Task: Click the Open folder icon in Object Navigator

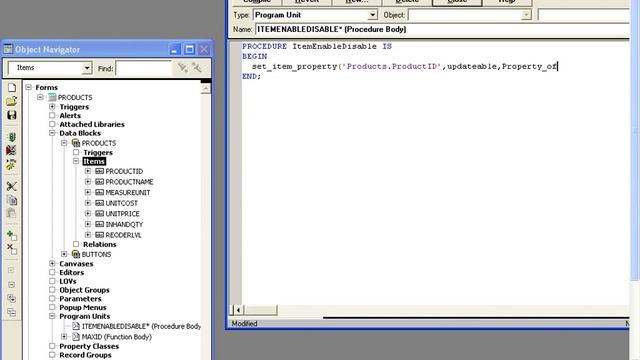Action: click(x=12, y=101)
